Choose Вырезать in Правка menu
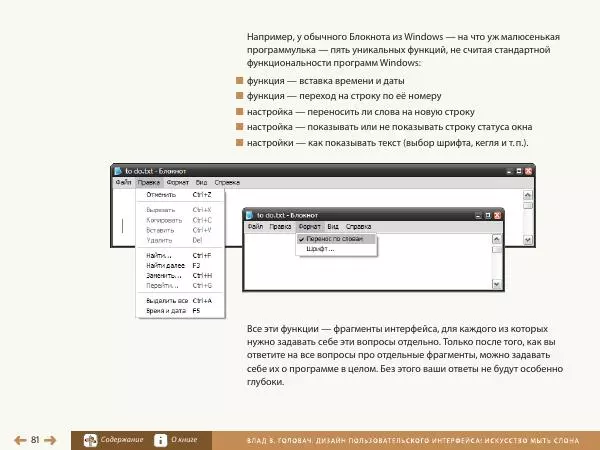This screenshot has height=450, width=600. 180,210
